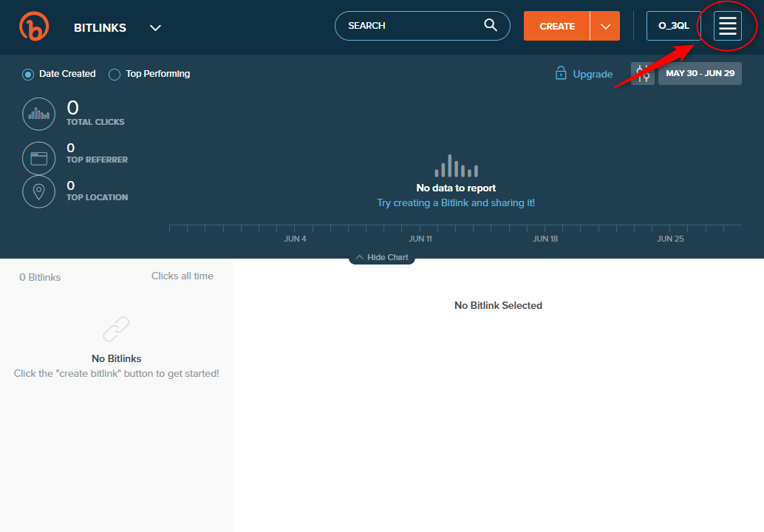
Task: Follow the Try creating a Bitlink link
Action: pos(455,202)
